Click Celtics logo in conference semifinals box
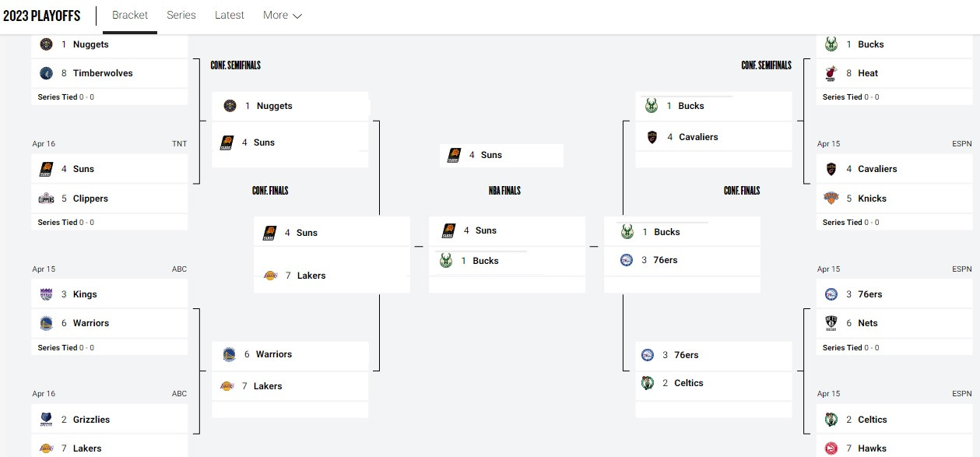Viewport: 980px width, 457px height. (x=648, y=383)
